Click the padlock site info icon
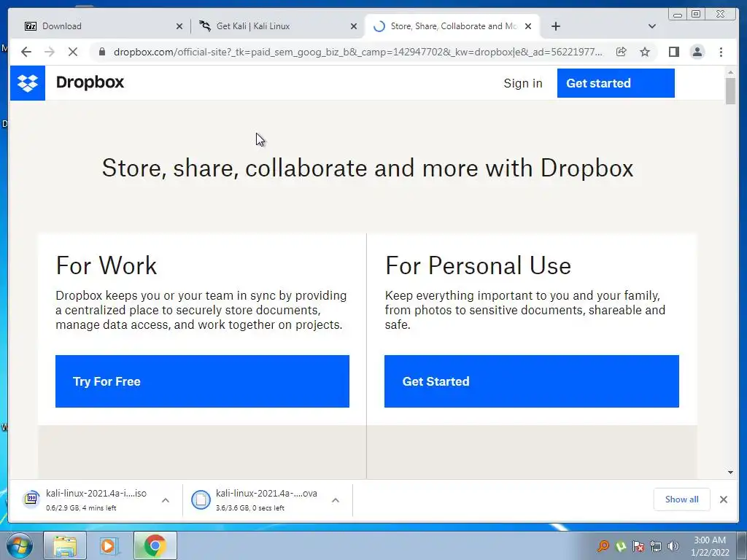Image resolution: width=747 pixels, height=560 pixels. click(x=102, y=52)
